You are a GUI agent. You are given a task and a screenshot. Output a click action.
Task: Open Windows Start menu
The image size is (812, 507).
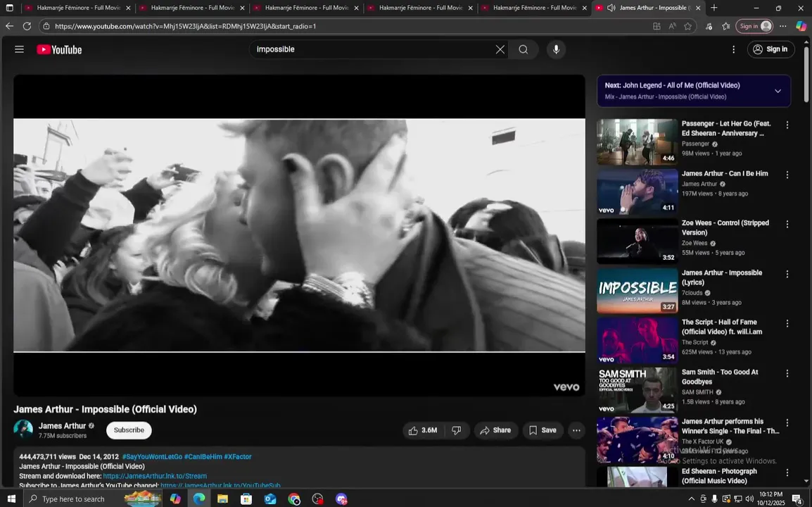click(11, 499)
